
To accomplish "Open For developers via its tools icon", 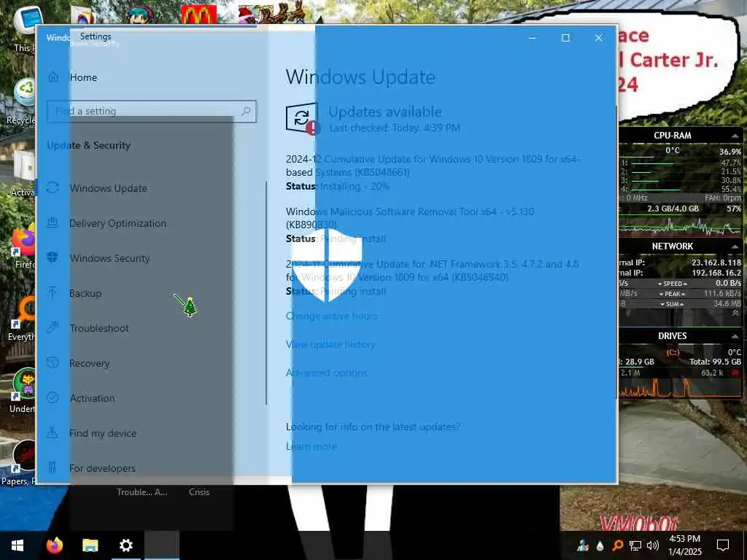I will pyautogui.click(x=53, y=468).
